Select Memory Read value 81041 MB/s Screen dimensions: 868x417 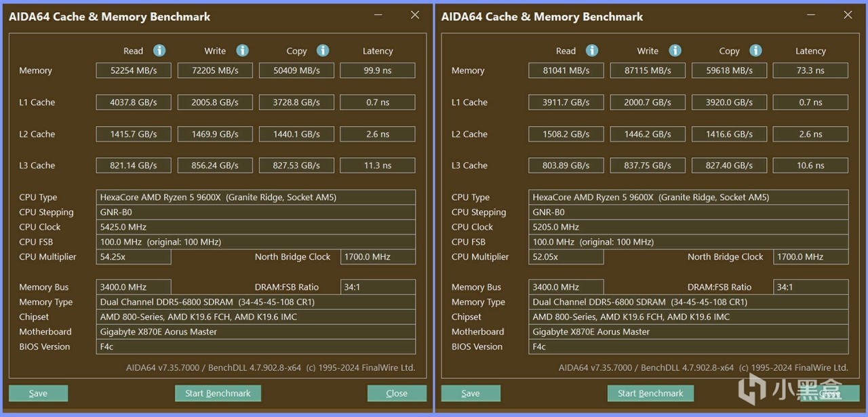click(x=566, y=71)
